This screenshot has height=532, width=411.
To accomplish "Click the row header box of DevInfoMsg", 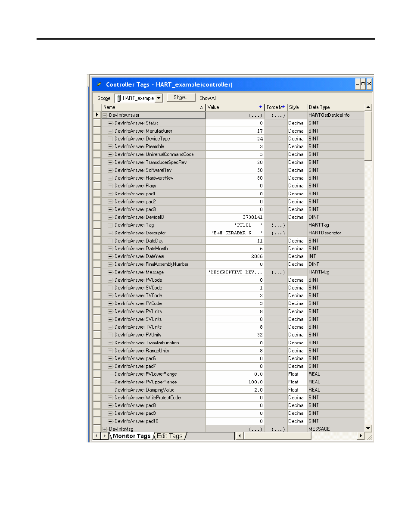I will coord(97,429).
